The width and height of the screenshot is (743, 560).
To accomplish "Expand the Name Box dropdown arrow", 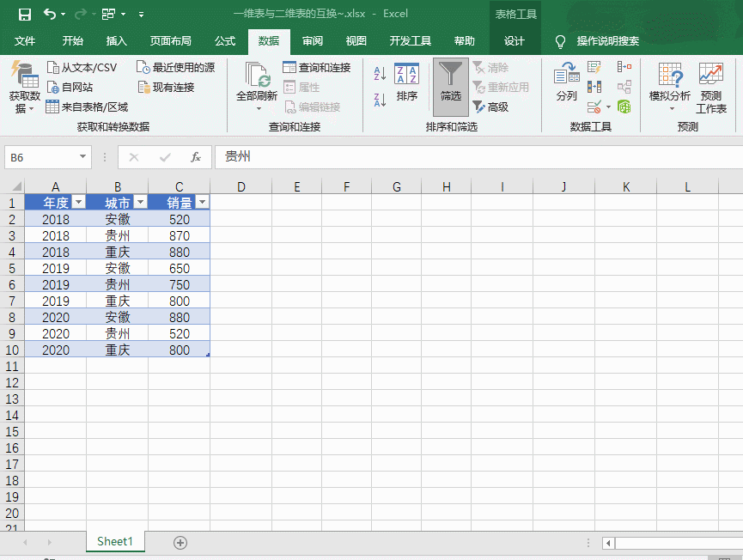I will pos(83,157).
